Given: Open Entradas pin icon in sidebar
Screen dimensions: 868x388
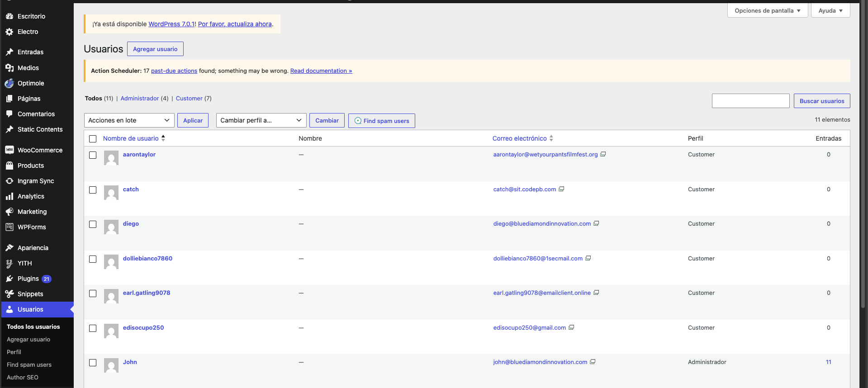Looking at the screenshot, I should click(9, 52).
